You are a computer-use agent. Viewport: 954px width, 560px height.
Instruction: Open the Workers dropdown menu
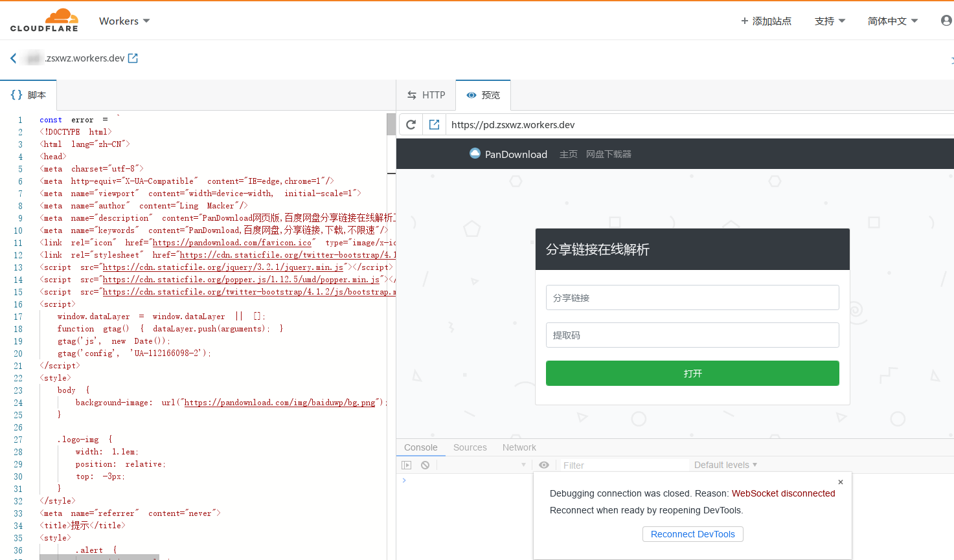(x=124, y=21)
